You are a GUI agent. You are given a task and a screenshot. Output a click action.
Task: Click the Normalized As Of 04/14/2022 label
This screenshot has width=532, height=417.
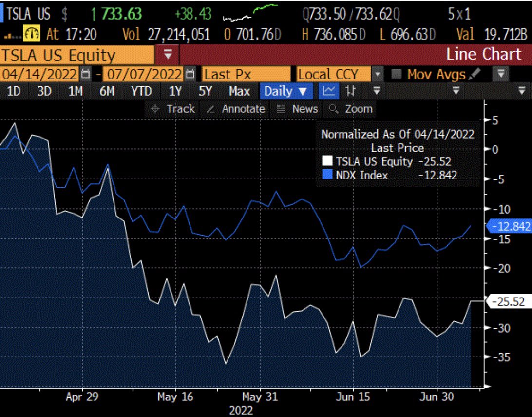(x=398, y=134)
